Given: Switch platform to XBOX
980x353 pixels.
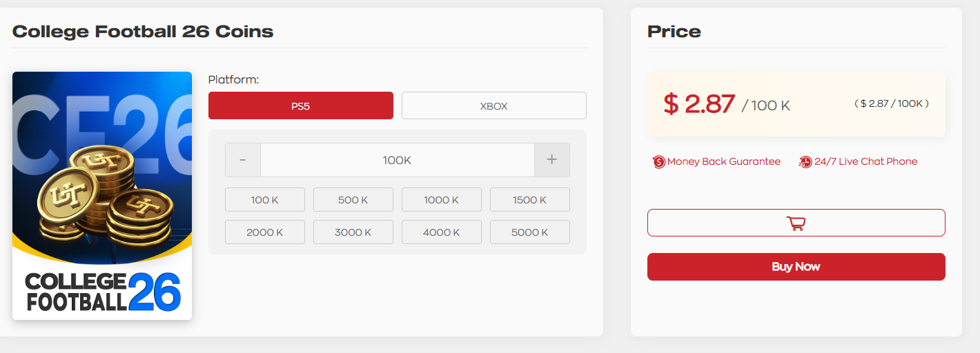Looking at the screenshot, I should 493,105.
